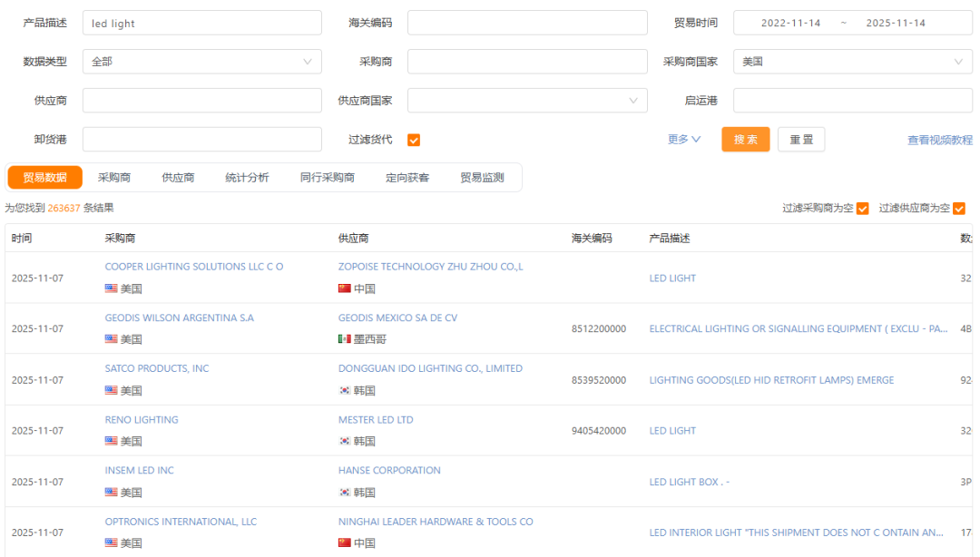Click customs code 8512200000
Screen dimensions: 980x557
point(599,328)
